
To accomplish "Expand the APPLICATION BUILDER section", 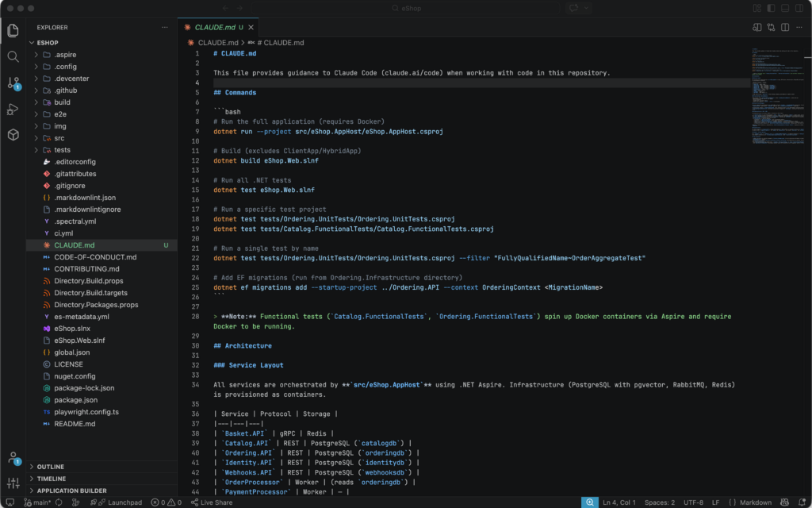I will point(101,491).
